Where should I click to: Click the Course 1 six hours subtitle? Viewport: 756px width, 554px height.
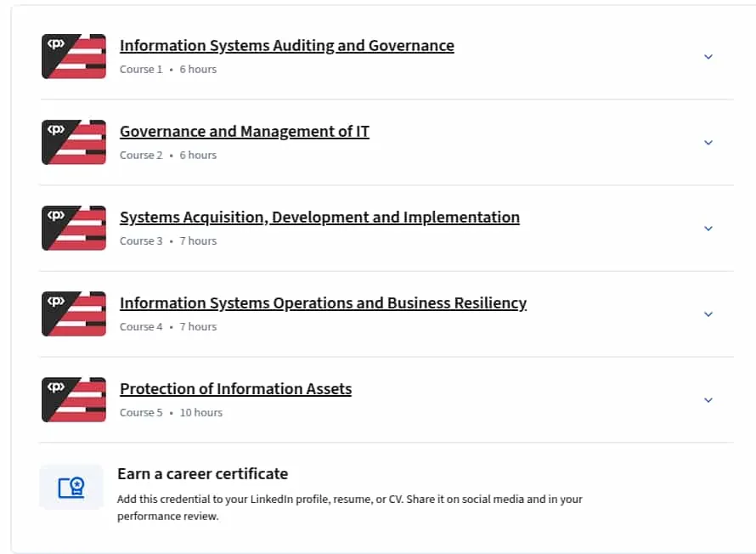click(168, 70)
